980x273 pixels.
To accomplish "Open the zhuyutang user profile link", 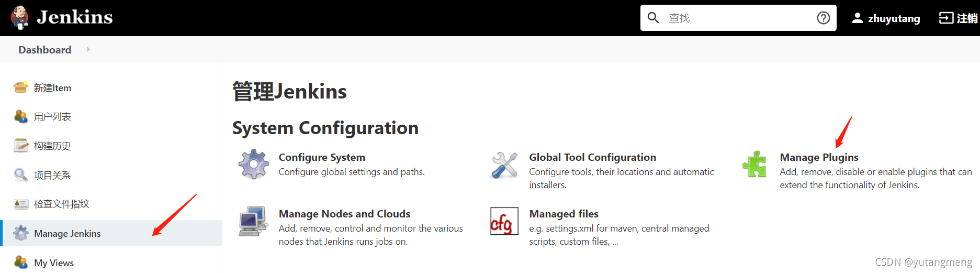I will point(894,18).
